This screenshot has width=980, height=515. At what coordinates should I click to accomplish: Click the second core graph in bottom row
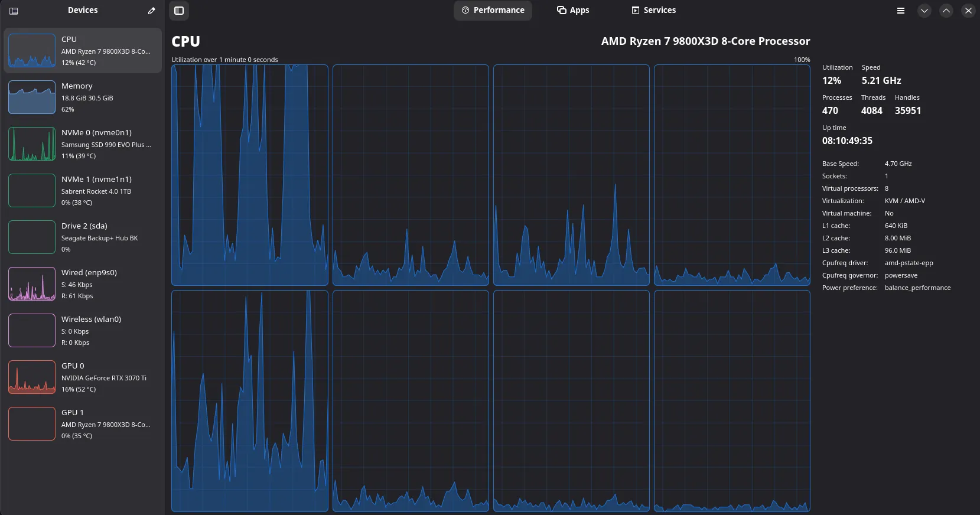coord(411,401)
